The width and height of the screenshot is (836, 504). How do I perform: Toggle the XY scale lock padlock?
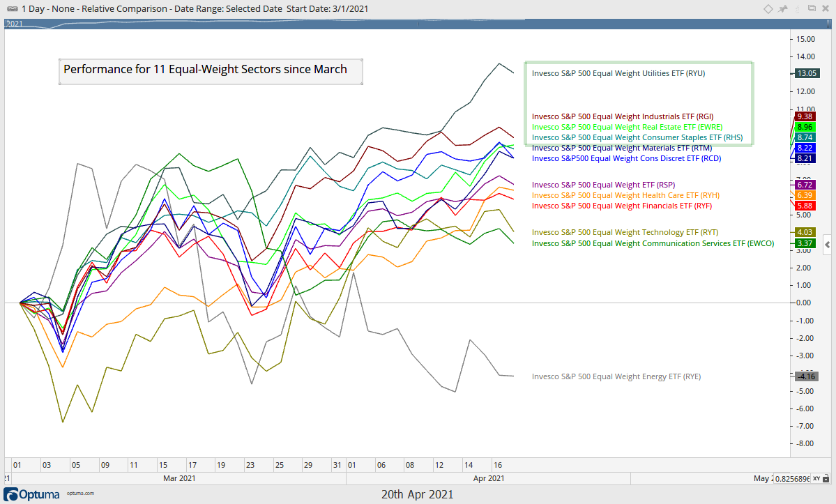826,478
